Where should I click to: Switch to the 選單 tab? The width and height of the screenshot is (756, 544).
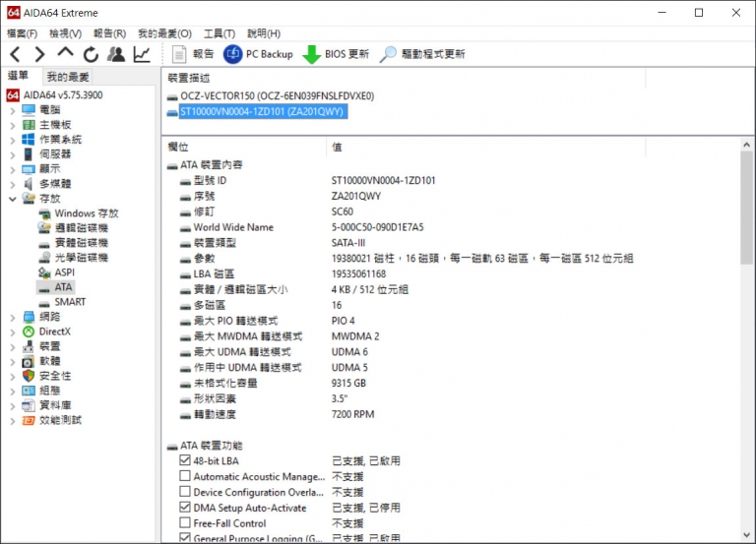tap(19, 76)
